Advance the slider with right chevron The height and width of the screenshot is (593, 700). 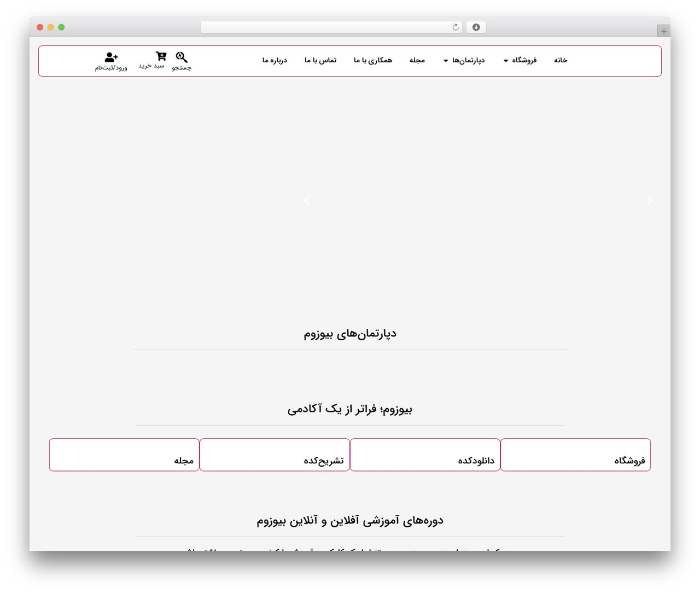649,201
